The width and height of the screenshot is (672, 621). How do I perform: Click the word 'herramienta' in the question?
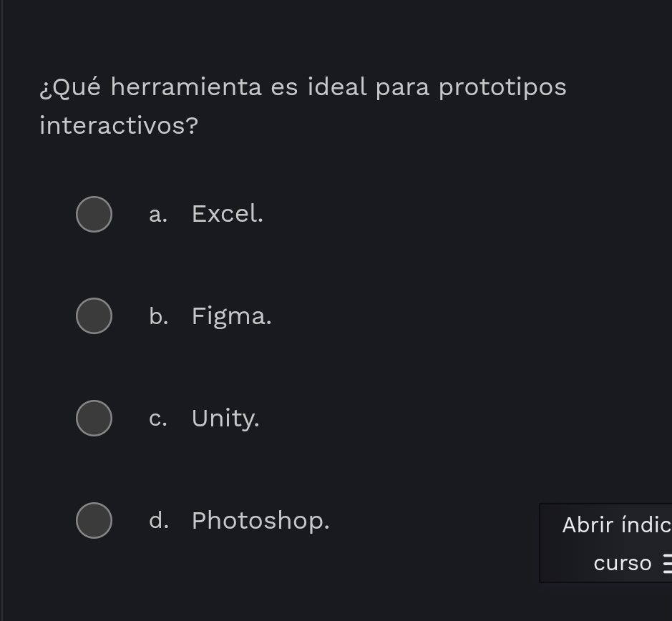pyautogui.click(x=186, y=87)
